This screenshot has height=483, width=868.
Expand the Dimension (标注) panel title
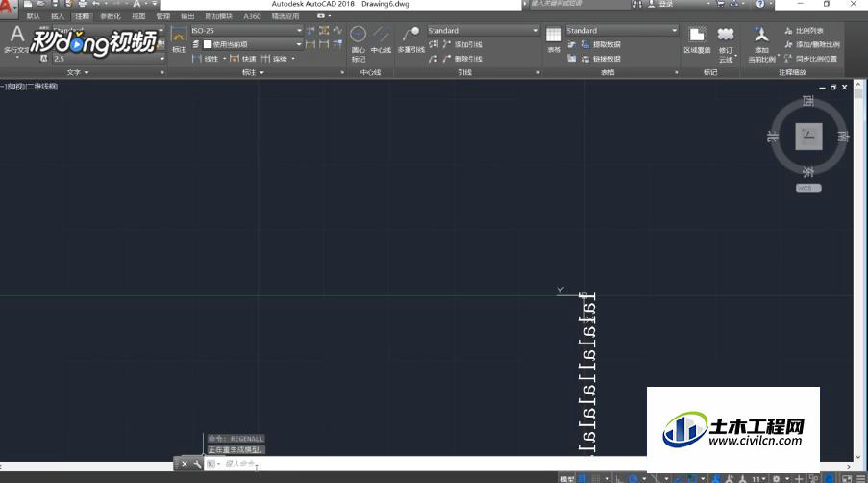point(253,72)
